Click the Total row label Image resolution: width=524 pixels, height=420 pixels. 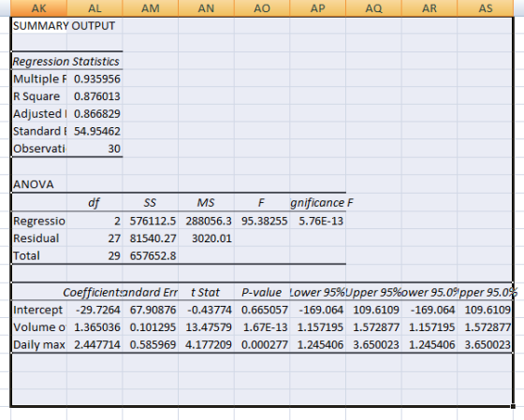38,255
